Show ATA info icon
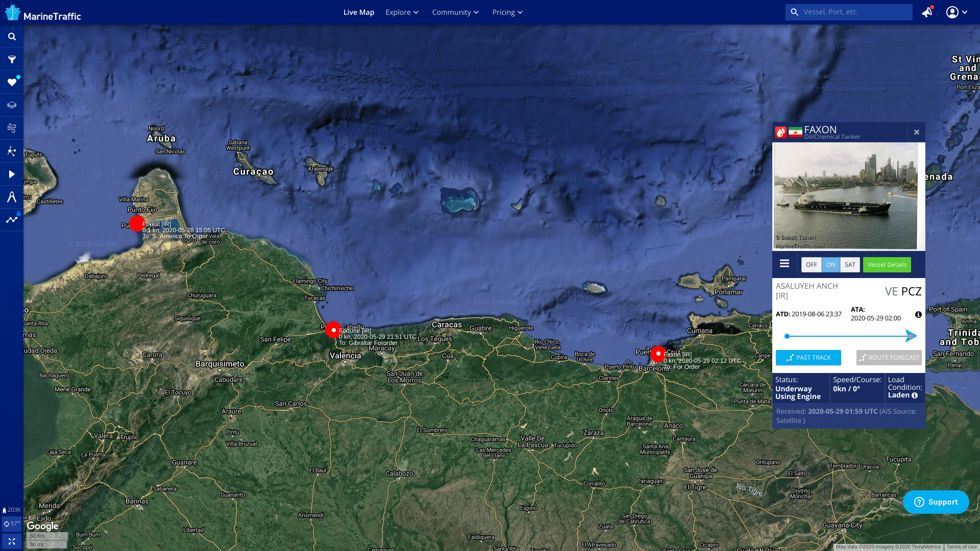The width and height of the screenshot is (980, 551). pos(918,315)
